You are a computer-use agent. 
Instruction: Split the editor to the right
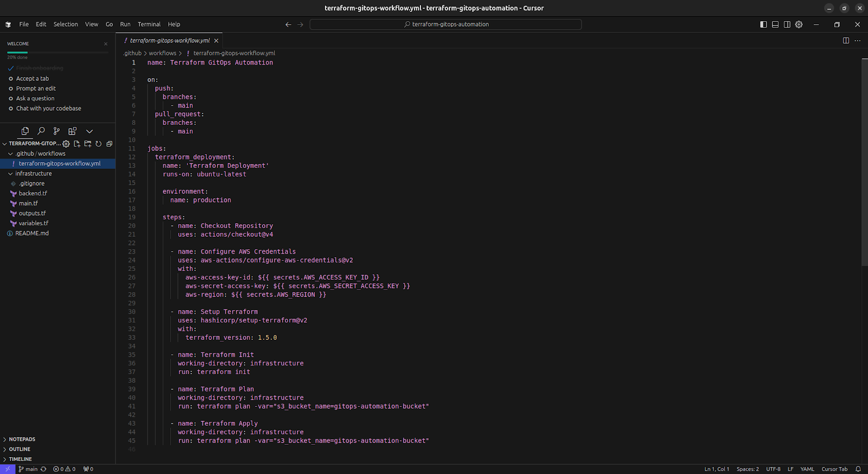846,41
